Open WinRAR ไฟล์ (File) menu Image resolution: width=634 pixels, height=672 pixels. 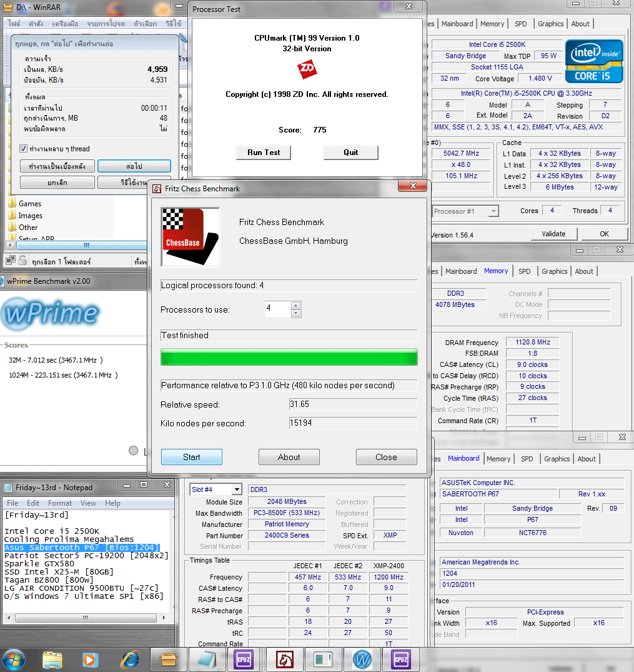coord(14,24)
